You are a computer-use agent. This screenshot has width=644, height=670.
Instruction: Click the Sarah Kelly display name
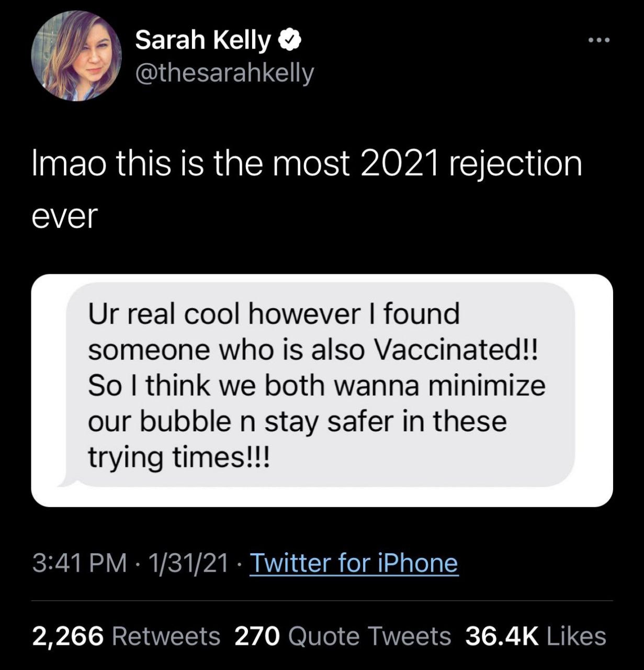click(x=203, y=40)
